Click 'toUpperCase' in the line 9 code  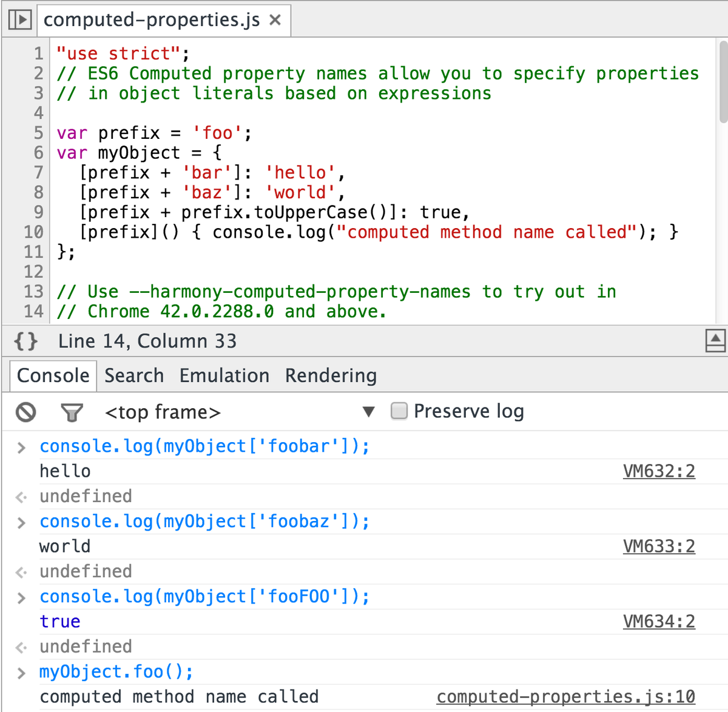(x=311, y=212)
